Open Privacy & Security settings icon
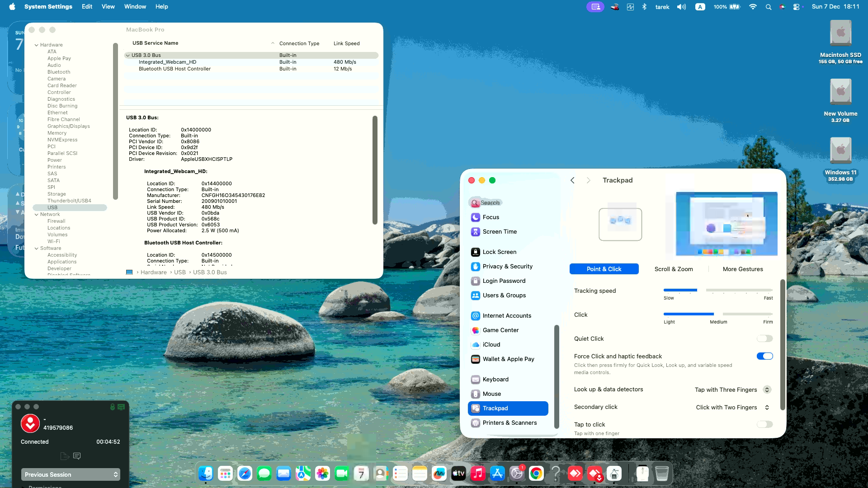868x488 pixels. [x=475, y=267]
